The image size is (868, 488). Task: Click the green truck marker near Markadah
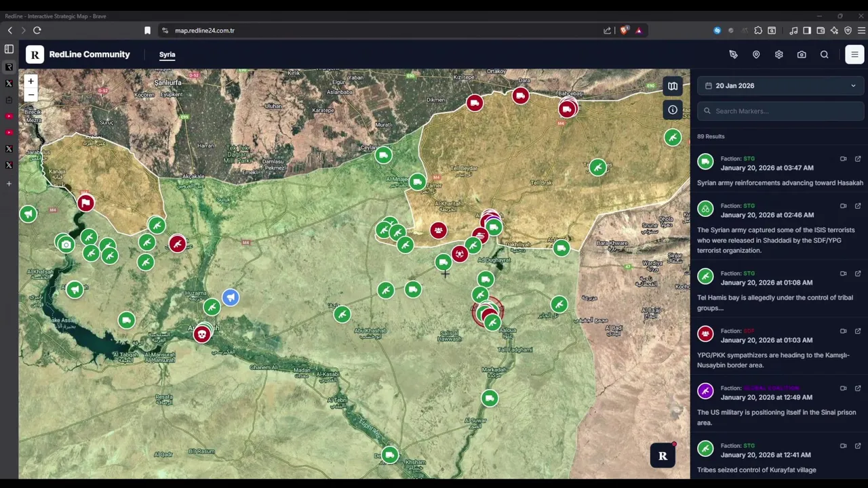point(490,398)
